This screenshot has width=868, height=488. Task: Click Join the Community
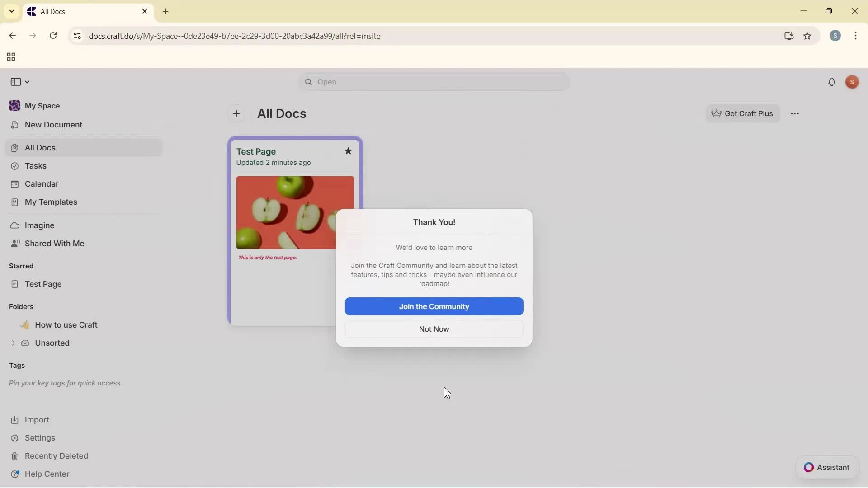[x=434, y=306]
